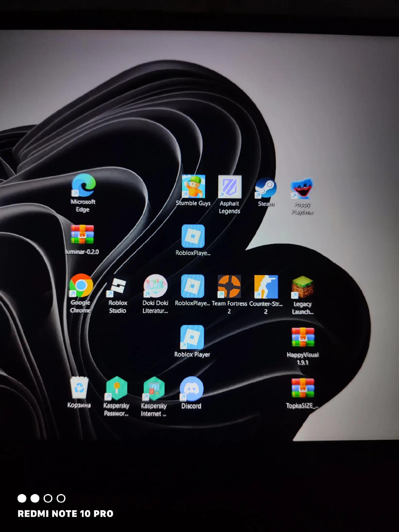Select the Корзина recycle bin
The height and width of the screenshot is (532, 399).
click(x=79, y=388)
